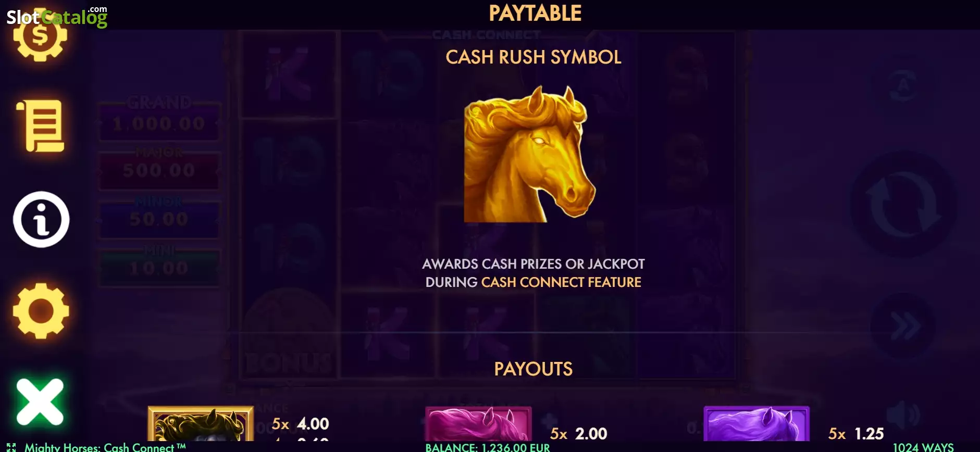Screen dimensions: 980x452
Task: Click the fullscreen icon at bottom-left corner
Action: click(11, 447)
